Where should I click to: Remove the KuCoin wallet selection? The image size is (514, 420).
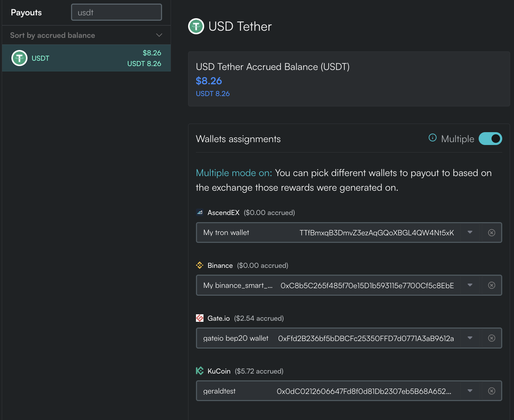click(x=492, y=391)
